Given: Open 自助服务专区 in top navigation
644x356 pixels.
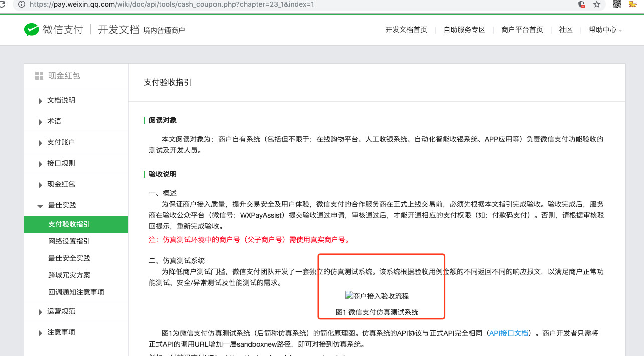Looking at the screenshot, I should (464, 30).
